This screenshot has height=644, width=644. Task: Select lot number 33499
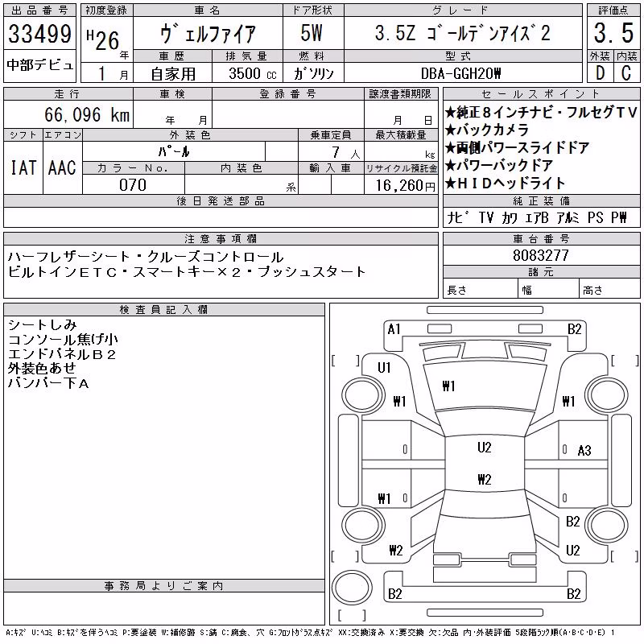(39, 34)
